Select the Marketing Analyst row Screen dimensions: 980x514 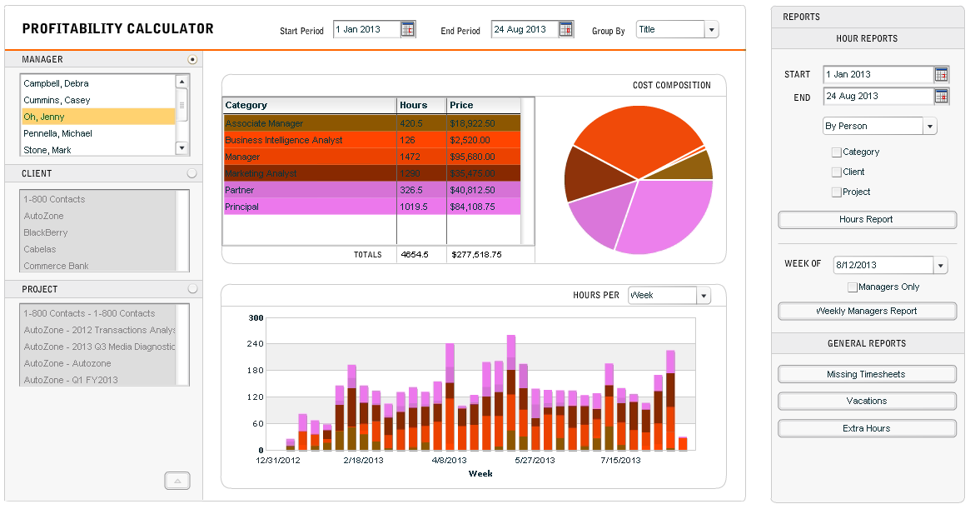372,173
